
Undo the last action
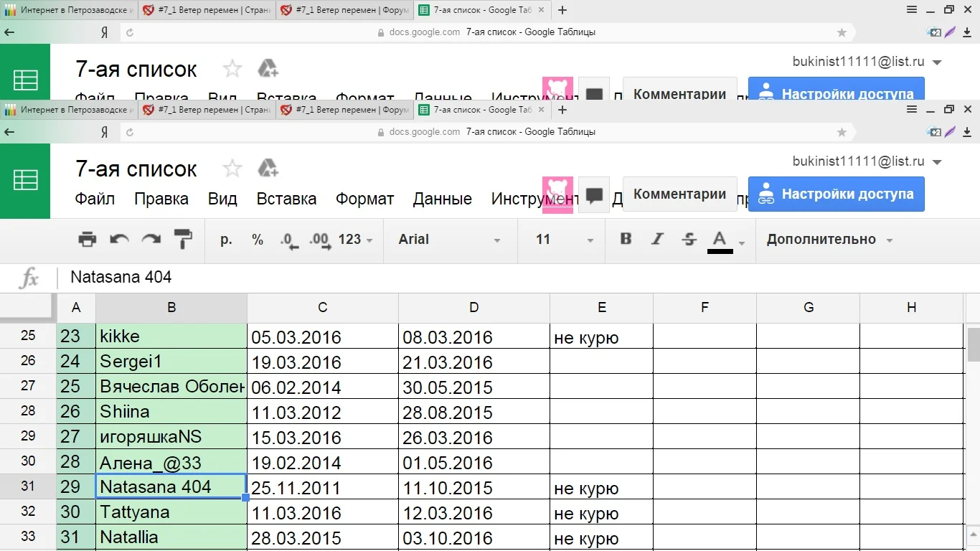coord(119,240)
